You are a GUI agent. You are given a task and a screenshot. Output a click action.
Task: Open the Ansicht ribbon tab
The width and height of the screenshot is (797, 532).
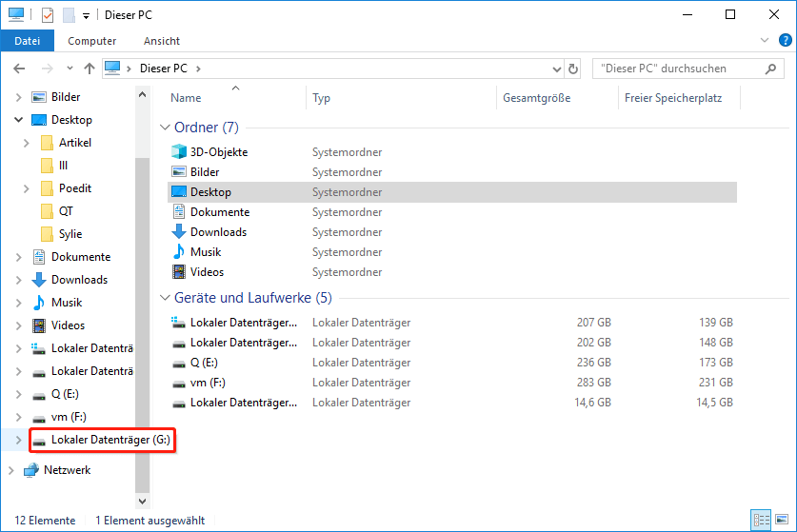pos(162,41)
